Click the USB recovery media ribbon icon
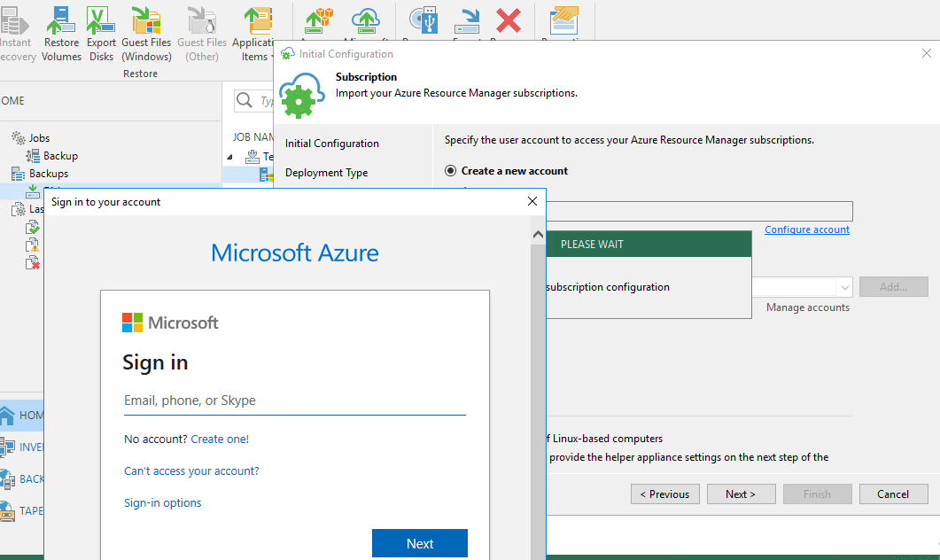Viewport: 940px width, 560px height. click(423, 20)
